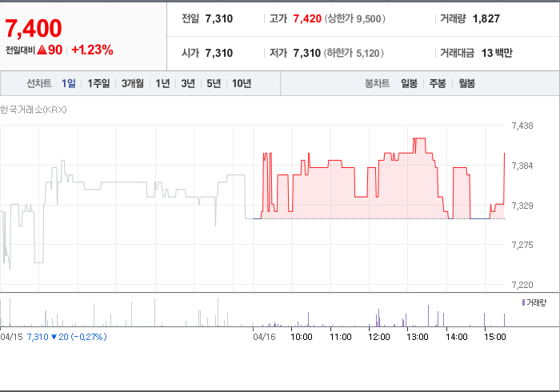Click the 거래대금 13 백만 value
This screenshot has height=392, width=560.
[497, 53]
